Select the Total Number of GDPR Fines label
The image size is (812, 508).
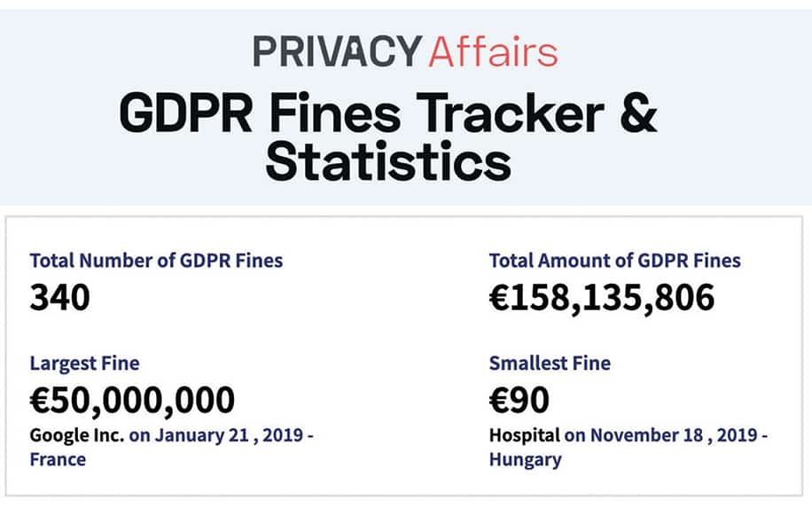point(156,260)
